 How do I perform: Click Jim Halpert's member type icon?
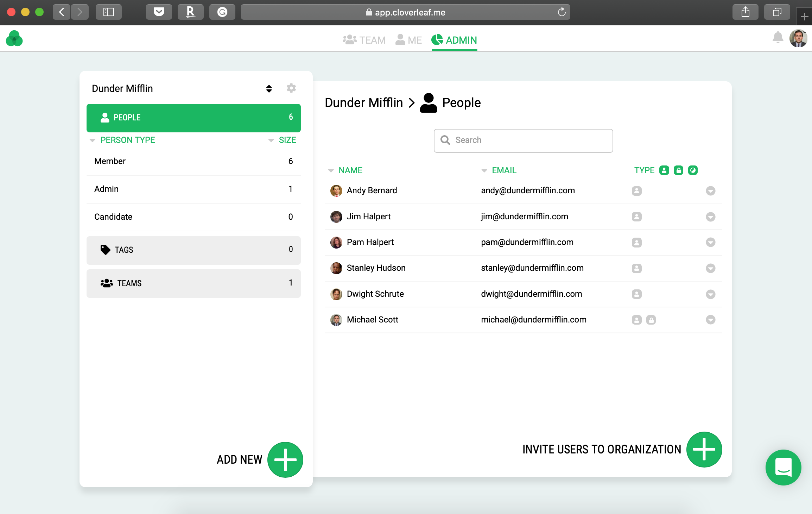point(637,217)
